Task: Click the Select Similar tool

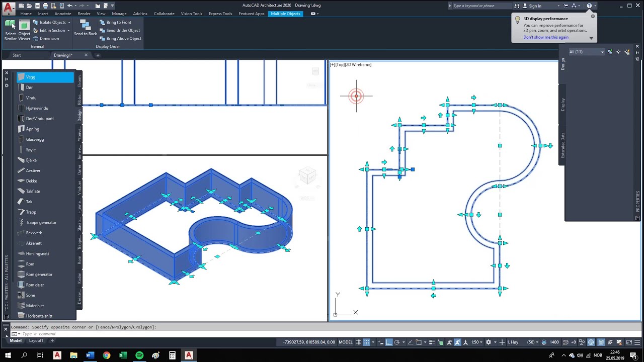Action: (x=11, y=31)
